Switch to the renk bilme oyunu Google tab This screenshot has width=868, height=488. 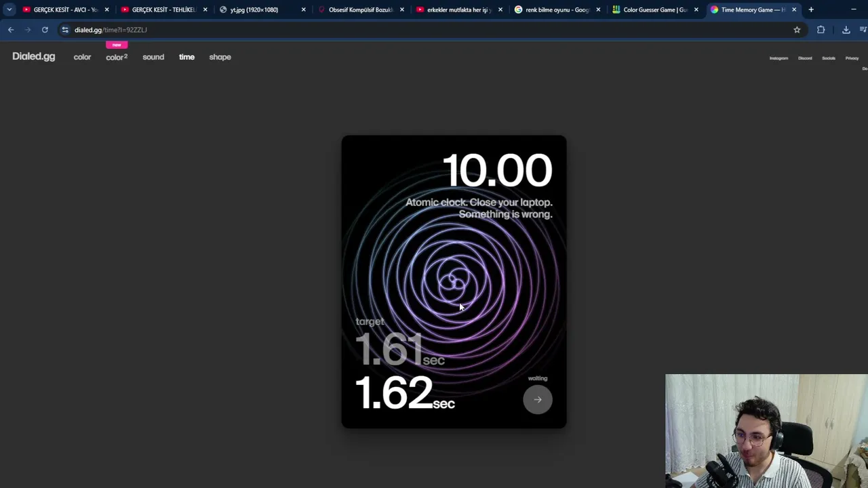(x=557, y=9)
